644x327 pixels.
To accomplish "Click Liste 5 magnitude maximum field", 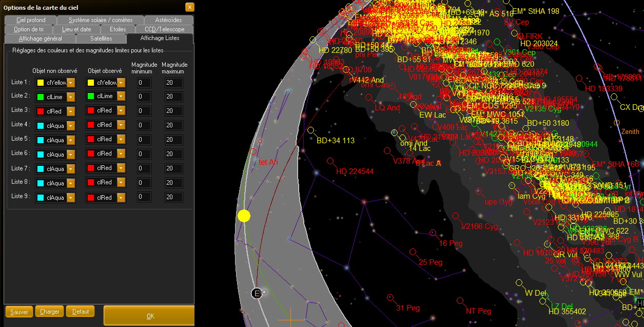I will pyautogui.click(x=173, y=140).
